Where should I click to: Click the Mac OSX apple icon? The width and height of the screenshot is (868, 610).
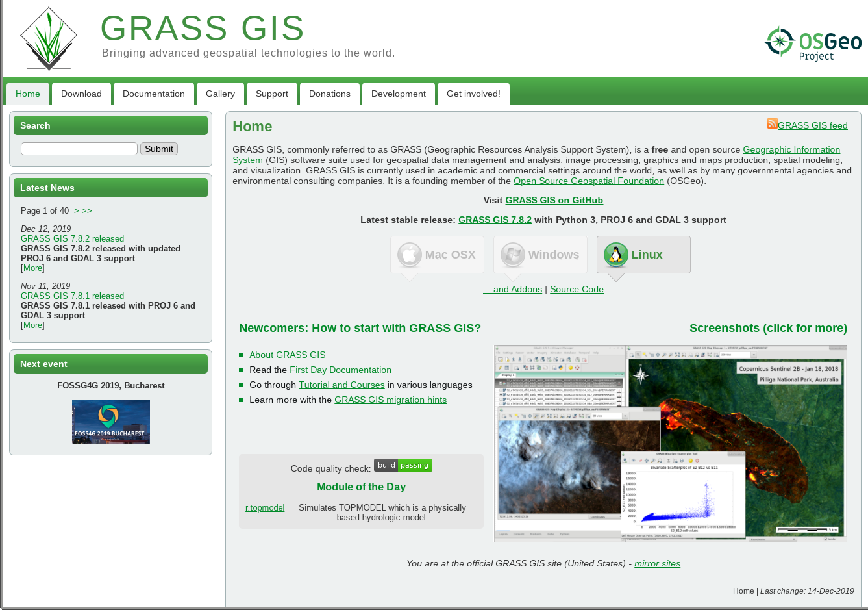(410, 255)
